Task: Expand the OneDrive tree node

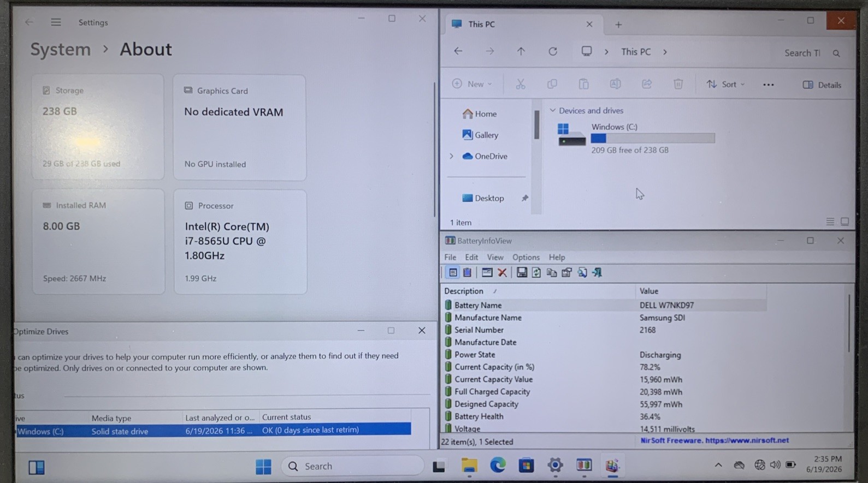Action: (x=451, y=156)
